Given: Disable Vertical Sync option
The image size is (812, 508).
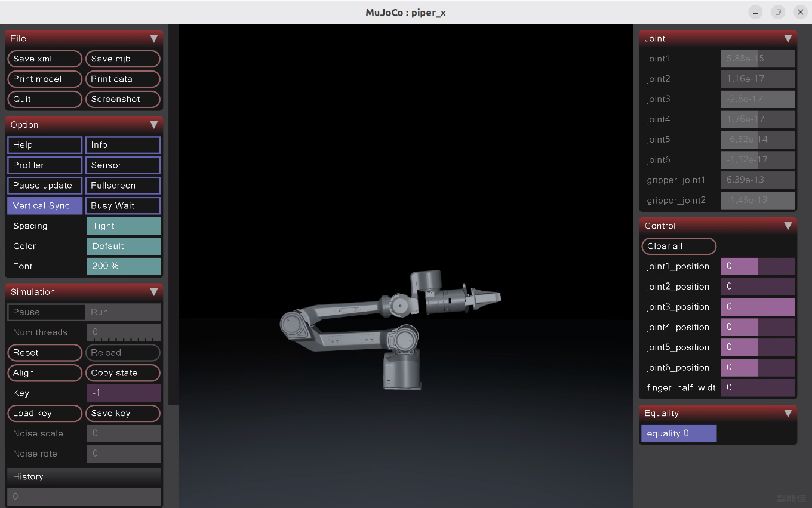Looking at the screenshot, I should (45, 206).
